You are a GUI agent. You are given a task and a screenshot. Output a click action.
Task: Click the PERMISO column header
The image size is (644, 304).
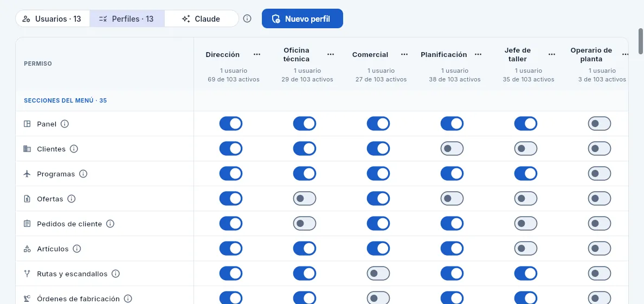pos(38,64)
